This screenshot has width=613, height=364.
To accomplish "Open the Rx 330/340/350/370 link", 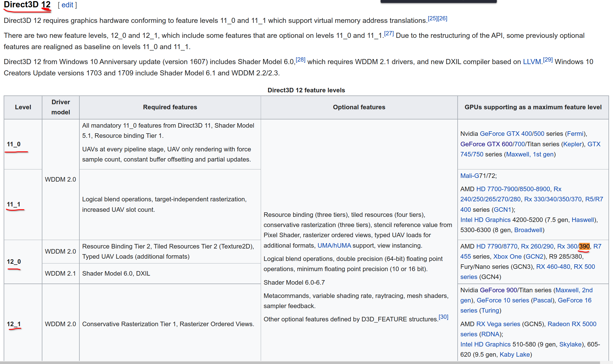I will [x=553, y=199].
